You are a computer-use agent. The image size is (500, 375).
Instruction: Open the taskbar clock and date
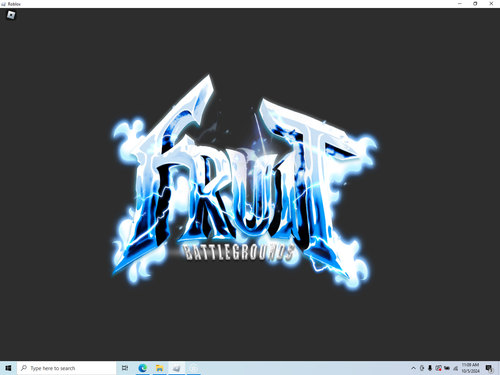(470, 368)
